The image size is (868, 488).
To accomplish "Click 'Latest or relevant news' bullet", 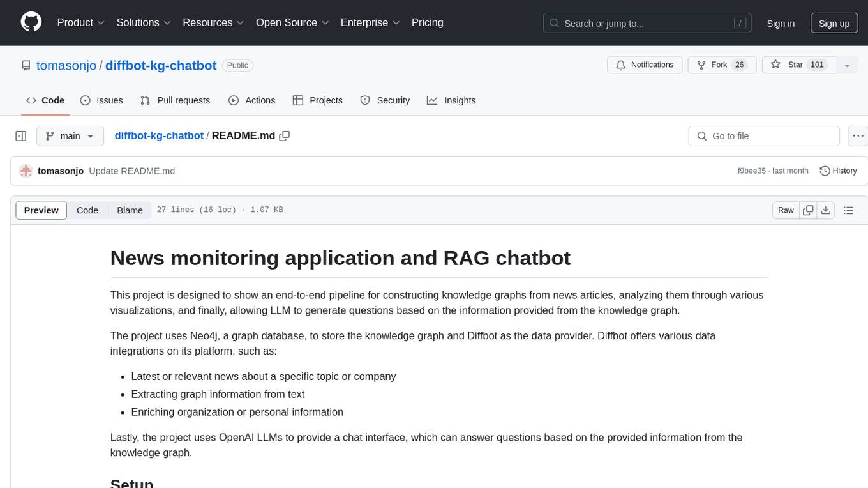I will click(263, 376).
